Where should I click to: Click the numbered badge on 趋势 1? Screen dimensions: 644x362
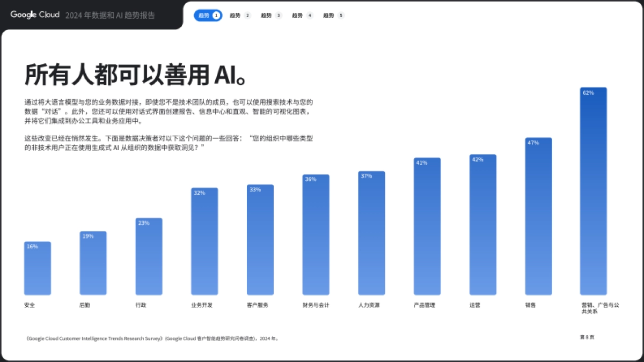click(215, 16)
